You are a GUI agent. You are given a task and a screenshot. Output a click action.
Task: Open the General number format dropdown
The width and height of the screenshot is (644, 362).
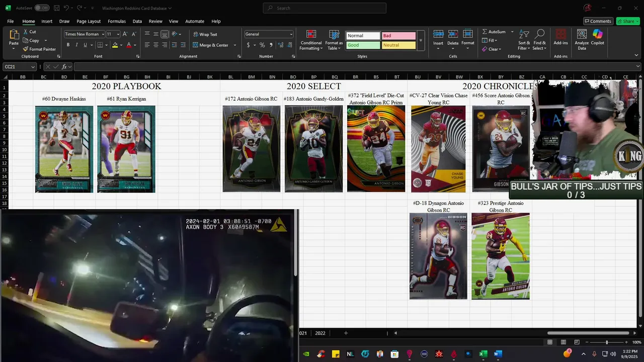291,34
